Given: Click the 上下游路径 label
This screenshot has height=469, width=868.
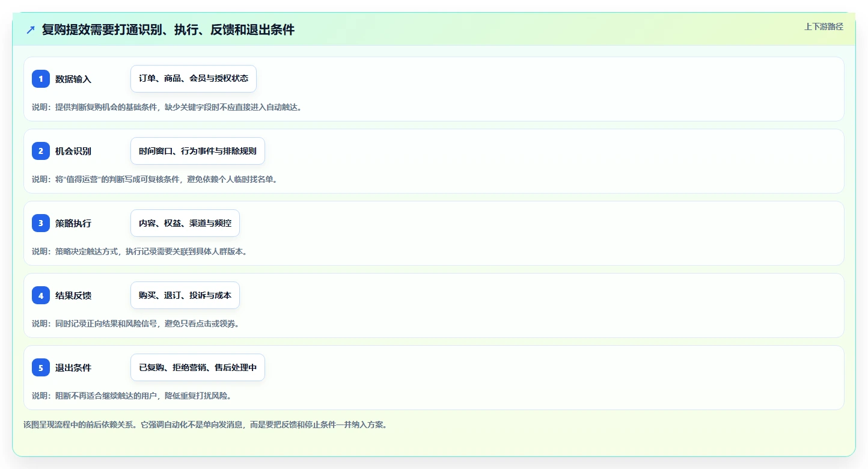Looking at the screenshot, I should (824, 26).
